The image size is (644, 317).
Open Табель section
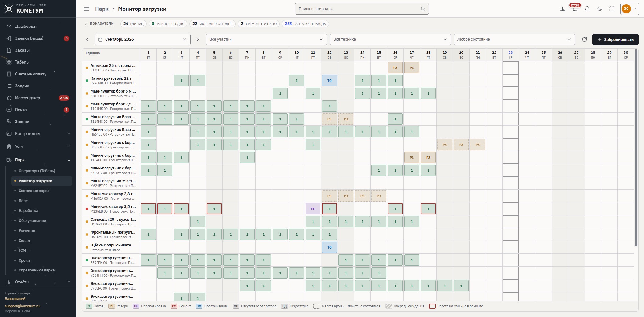(x=38, y=62)
